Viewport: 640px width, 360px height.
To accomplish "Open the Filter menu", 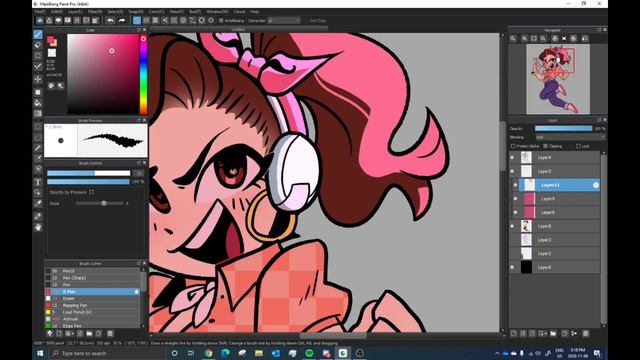I will 95,12.
